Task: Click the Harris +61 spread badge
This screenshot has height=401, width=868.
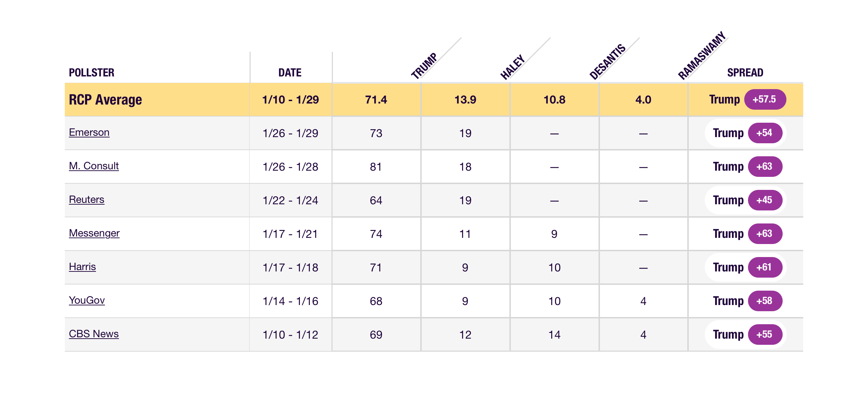Action: tap(765, 267)
